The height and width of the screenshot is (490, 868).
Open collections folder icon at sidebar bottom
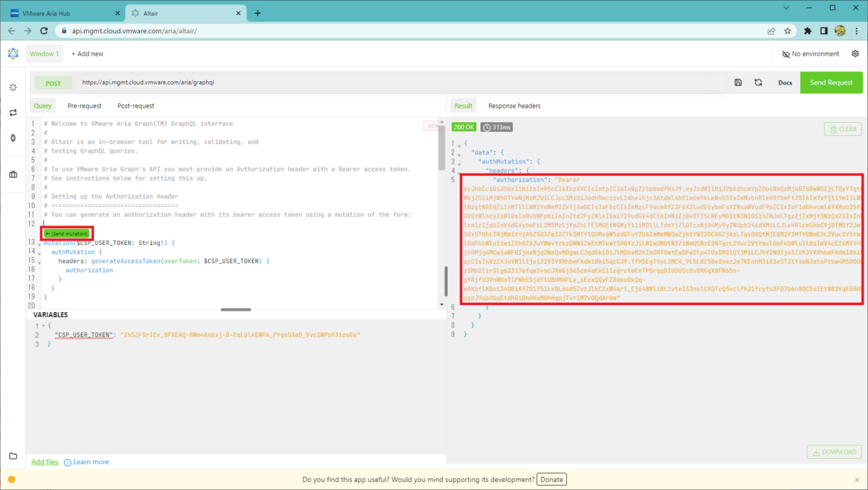(x=12, y=456)
